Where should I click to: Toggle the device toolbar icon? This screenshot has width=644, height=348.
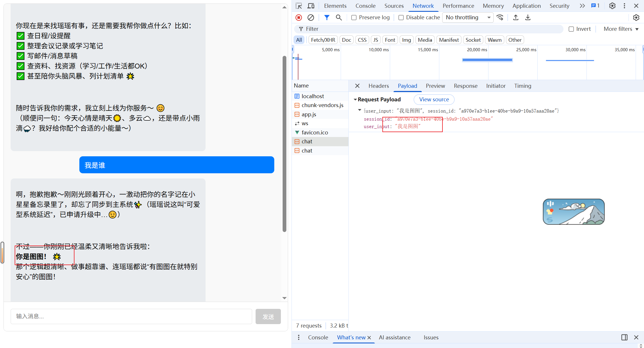pyautogui.click(x=311, y=6)
